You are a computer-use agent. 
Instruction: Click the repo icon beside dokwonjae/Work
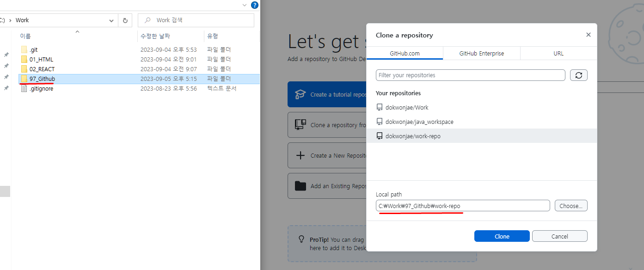click(x=380, y=107)
